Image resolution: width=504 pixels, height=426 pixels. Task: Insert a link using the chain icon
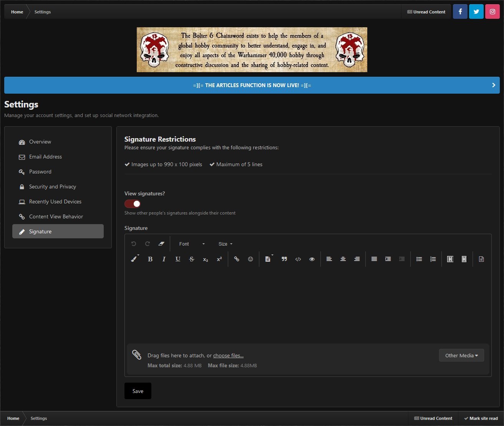click(237, 259)
